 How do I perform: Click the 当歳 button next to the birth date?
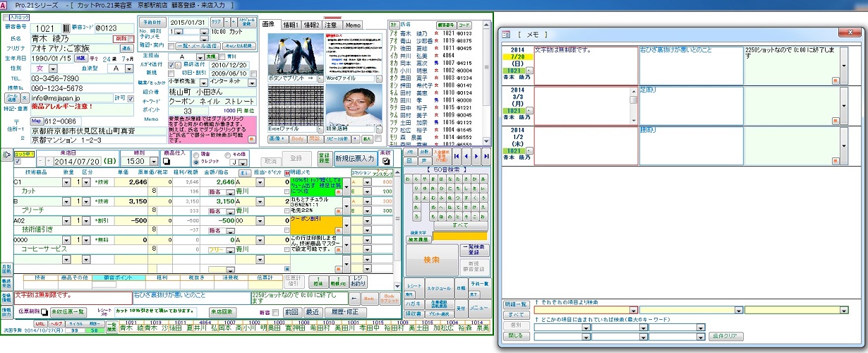[x=81, y=58]
